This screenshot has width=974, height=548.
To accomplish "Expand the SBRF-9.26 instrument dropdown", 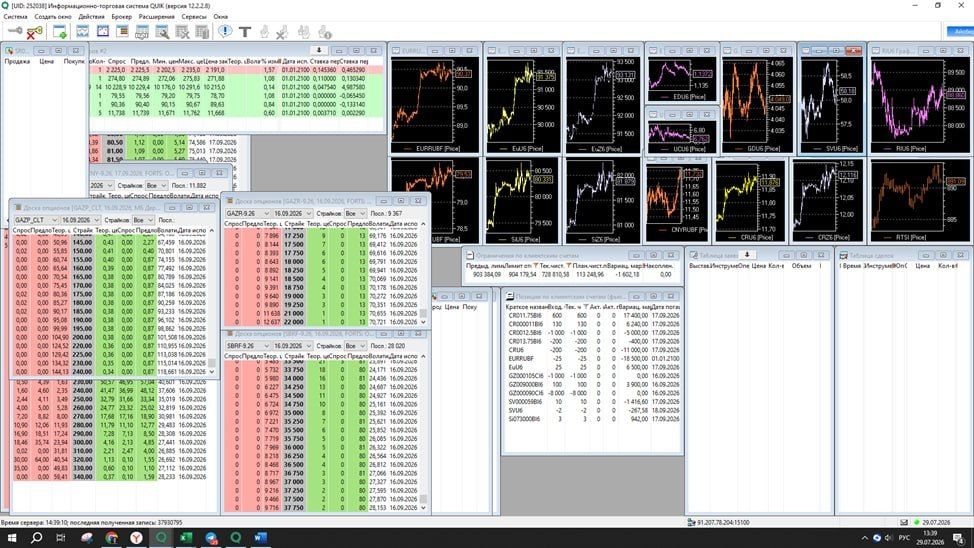I will pos(266,345).
